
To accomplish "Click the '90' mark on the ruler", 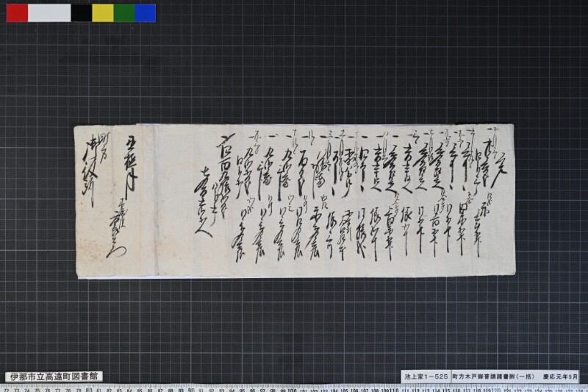I will (191, 389).
